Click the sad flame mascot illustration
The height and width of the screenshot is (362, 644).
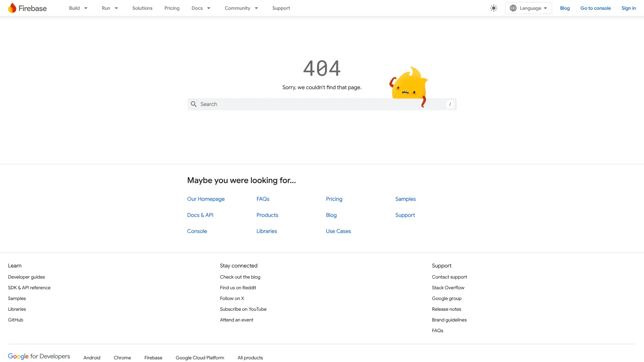[409, 86]
